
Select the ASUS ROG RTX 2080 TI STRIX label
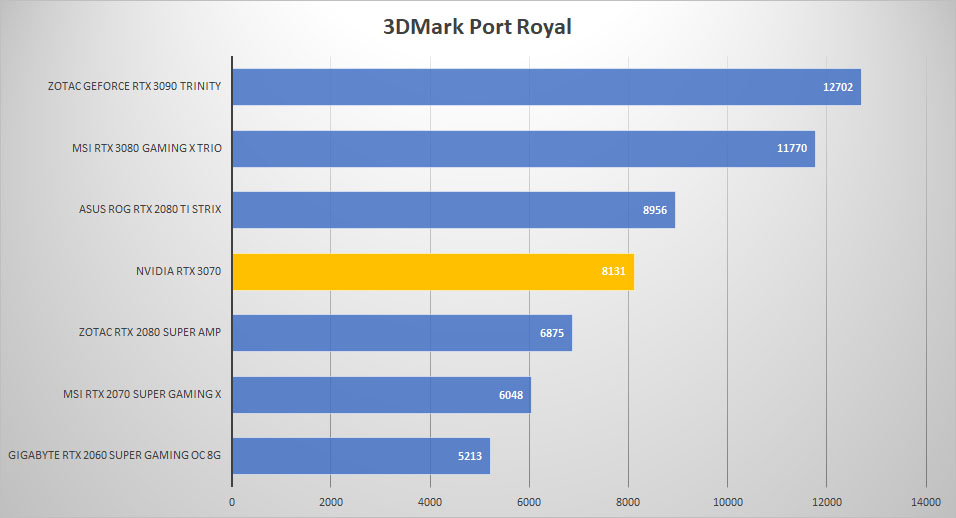click(x=150, y=209)
